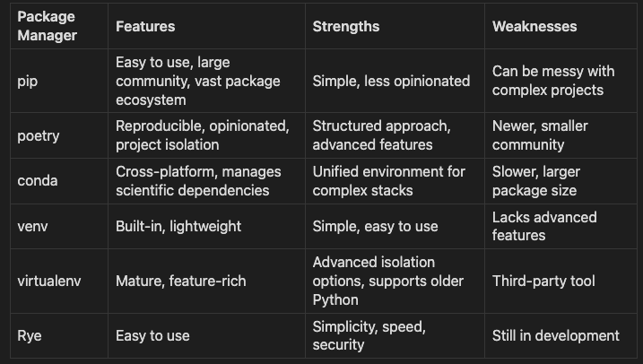Image resolution: width=643 pixels, height=364 pixels.
Task: Click 'Reproducible, opinionated, project isolation' cell
Action: [x=206, y=135]
